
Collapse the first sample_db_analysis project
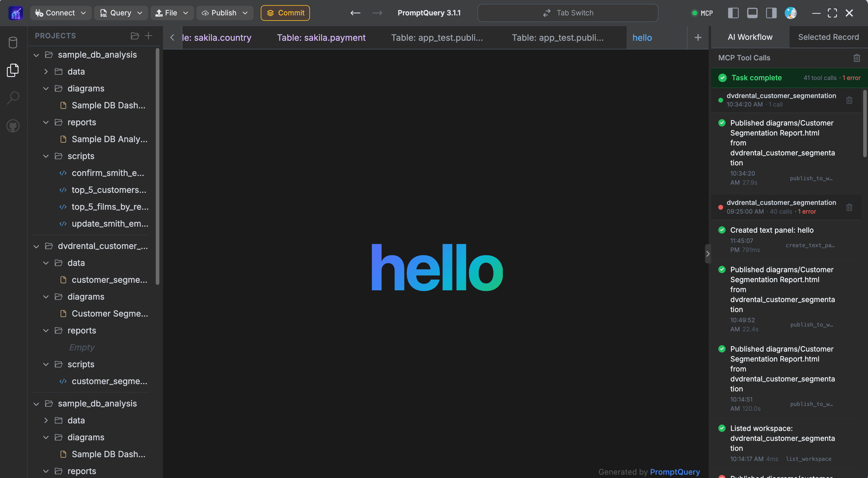(37, 55)
